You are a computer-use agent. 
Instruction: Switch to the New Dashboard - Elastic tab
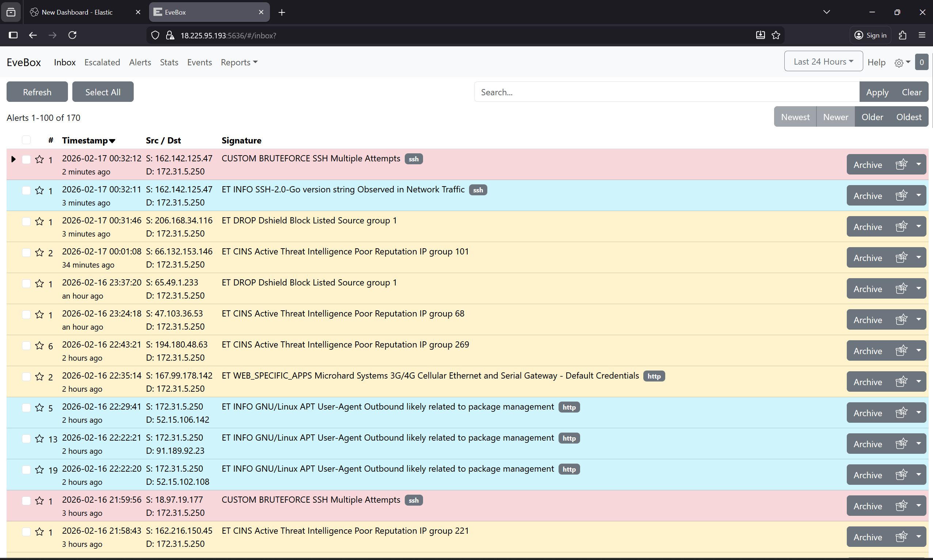click(77, 12)
